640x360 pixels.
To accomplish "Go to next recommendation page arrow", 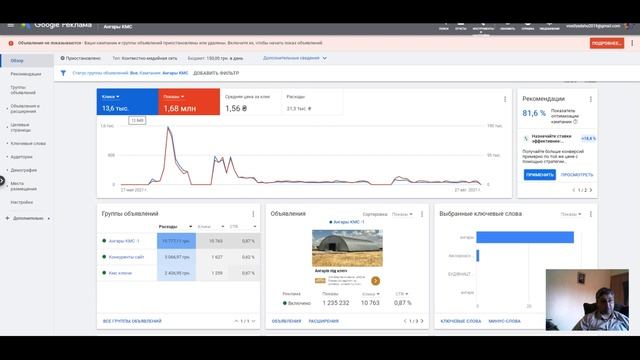I will coord(591,190).
